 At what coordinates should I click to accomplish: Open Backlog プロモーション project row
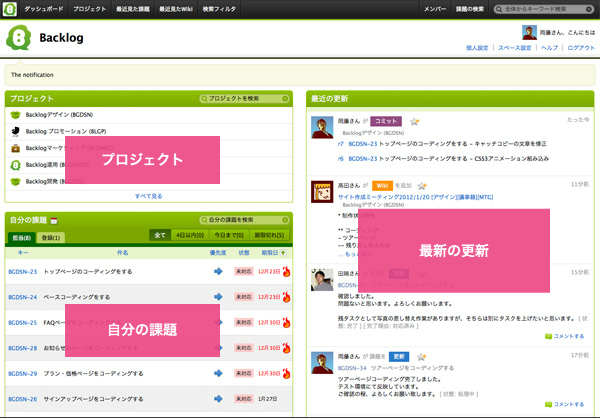pos(148,131)
